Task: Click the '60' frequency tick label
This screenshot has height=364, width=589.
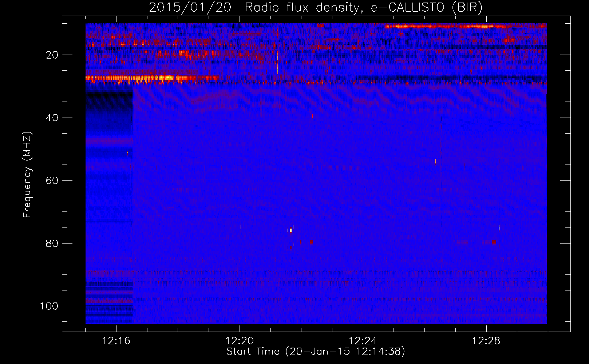Action: [x=52, y=181]
